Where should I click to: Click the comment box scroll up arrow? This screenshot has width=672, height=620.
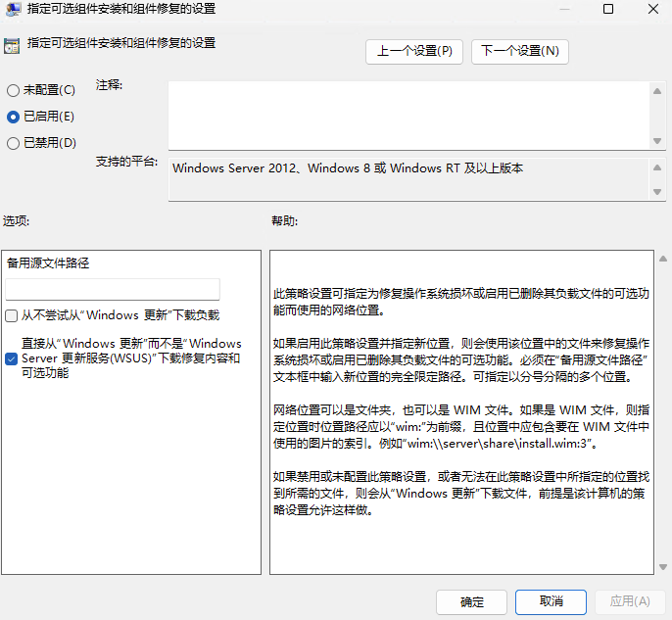click(657, 91)
